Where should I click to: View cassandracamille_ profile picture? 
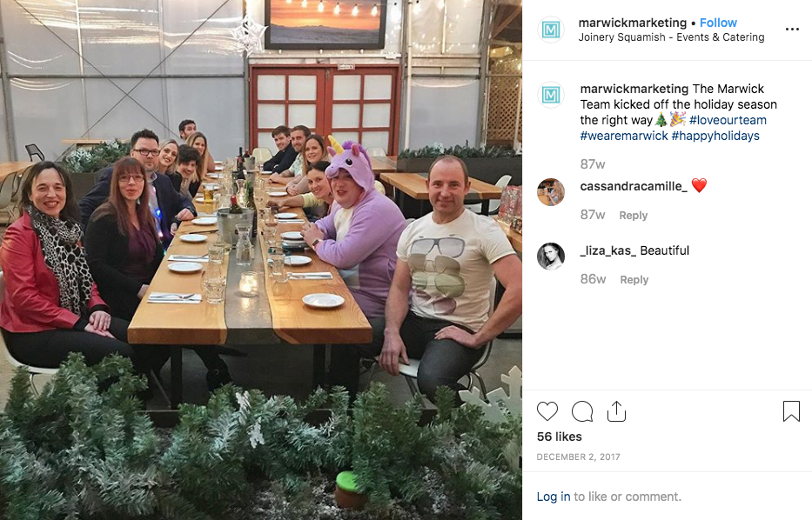pos(551,192)
